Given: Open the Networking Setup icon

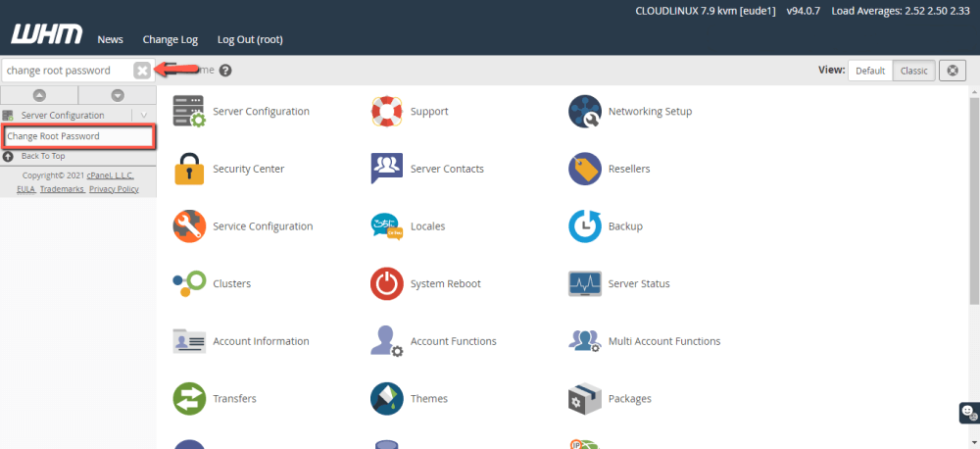Looking at the screenshot, I should pyautogui.click(x=584, y=112).
